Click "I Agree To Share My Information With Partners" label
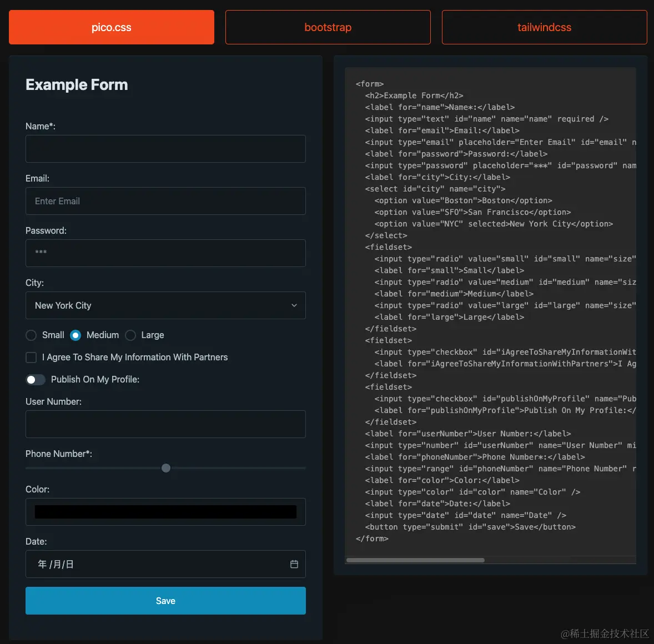 [x=135, y=358]
